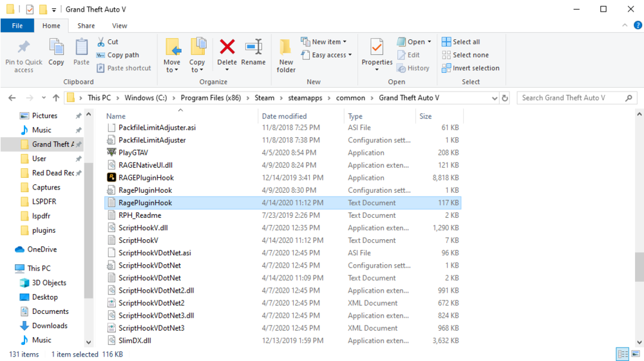The height and width of the screenshot is (361, 644).
Task: Click file list vertical scrollbar thumb
Action: pos(639,268)
